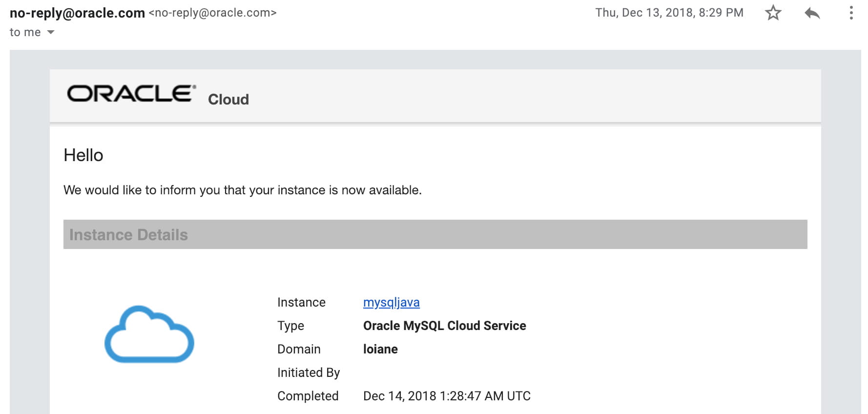Select the completed timestamp Dec 14, 2018
The image size is (868, 414).
point(447,396)
